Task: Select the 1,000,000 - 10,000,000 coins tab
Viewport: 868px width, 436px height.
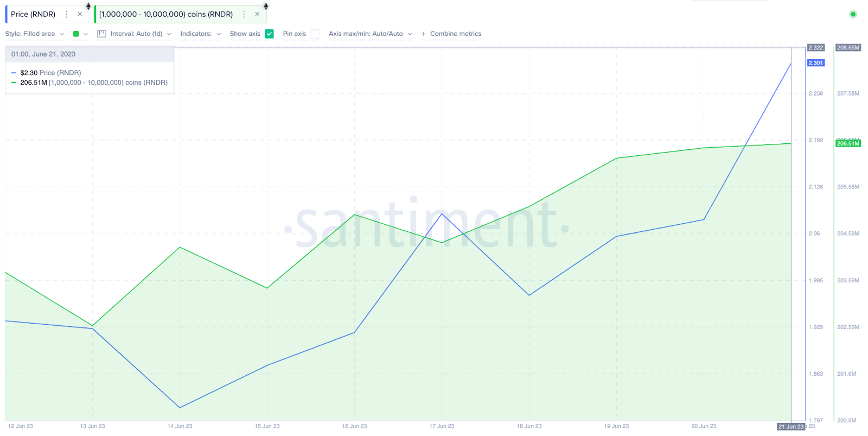Action: (166, 14)
